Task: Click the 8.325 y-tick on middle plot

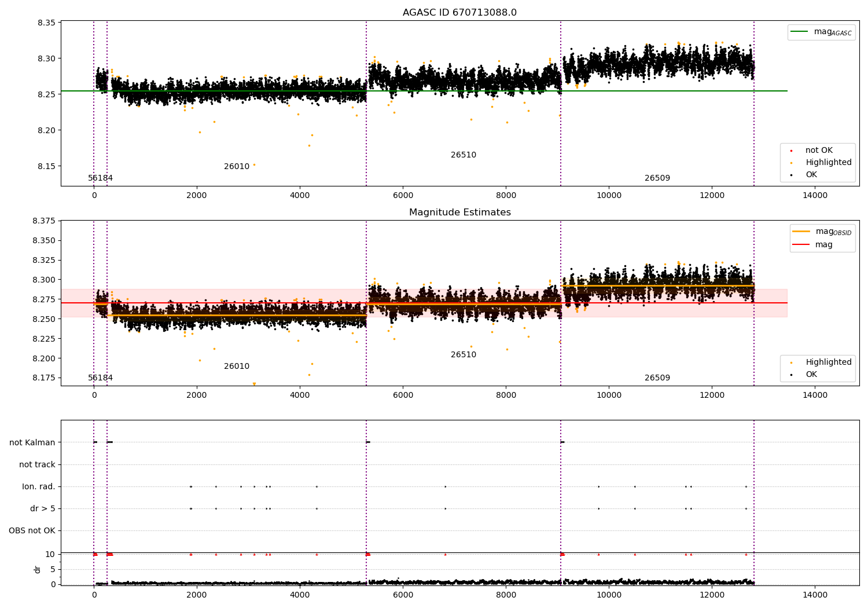Action: (x=45, y=261)
